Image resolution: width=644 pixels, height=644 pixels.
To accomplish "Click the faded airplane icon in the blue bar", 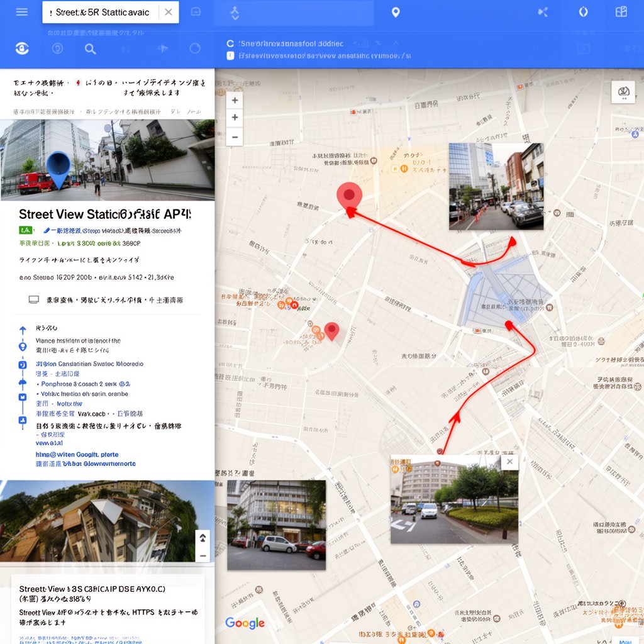I will (162, 49).
